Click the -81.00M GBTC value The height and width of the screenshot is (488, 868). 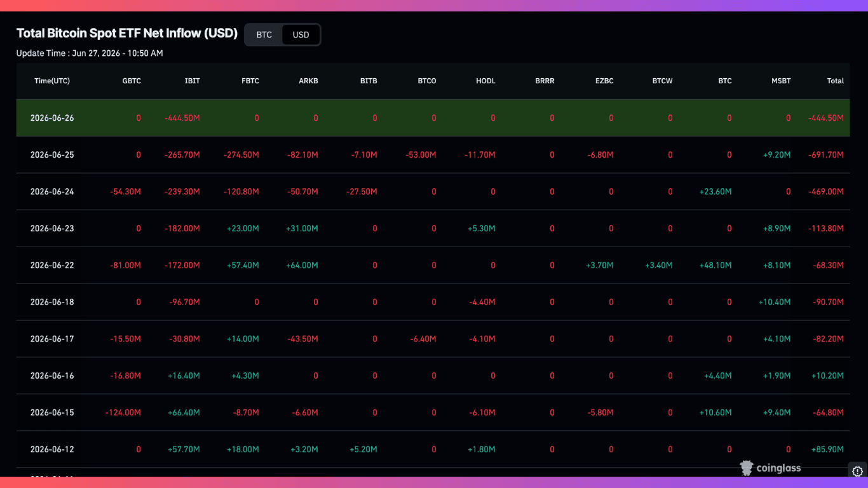coord(125,265)
